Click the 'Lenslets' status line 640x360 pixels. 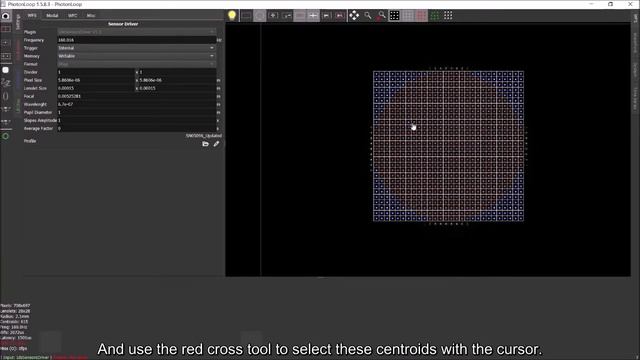[15, 311]
